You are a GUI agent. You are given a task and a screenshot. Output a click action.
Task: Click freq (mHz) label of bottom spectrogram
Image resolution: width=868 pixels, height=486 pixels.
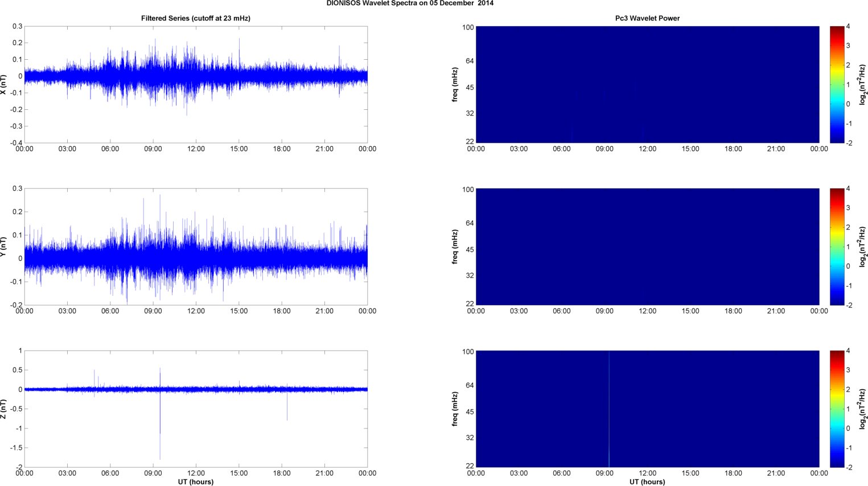pyautogui.click(x=455, y=409)
